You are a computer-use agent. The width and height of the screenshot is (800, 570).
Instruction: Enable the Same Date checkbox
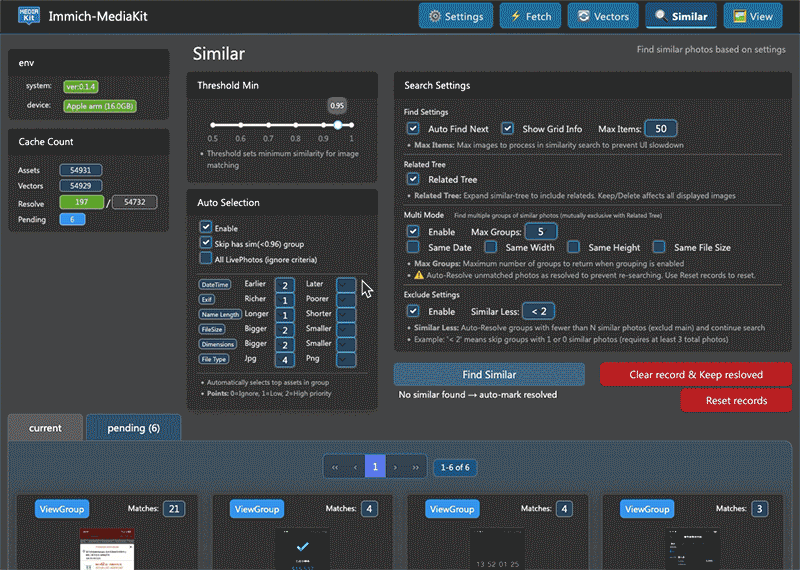click(413, 247)
